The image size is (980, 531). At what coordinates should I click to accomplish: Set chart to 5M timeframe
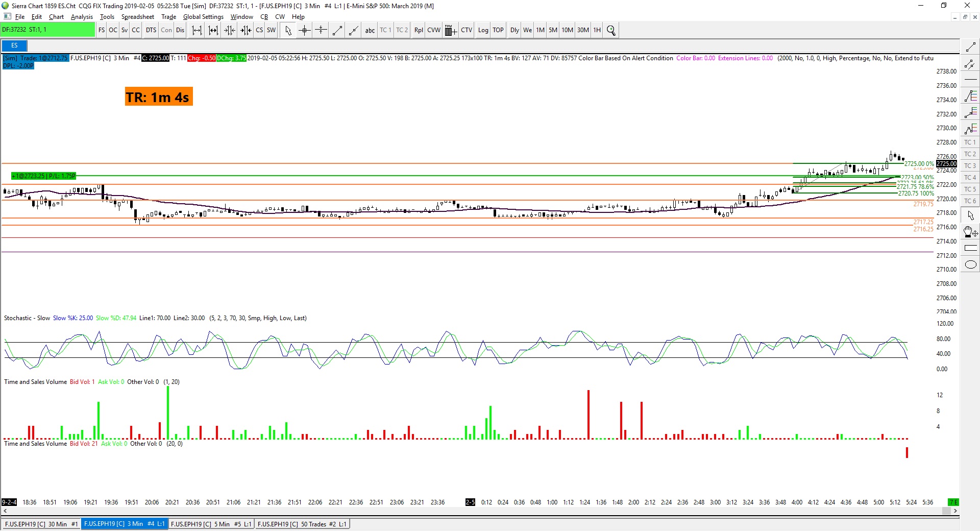(x=553, y=30)
